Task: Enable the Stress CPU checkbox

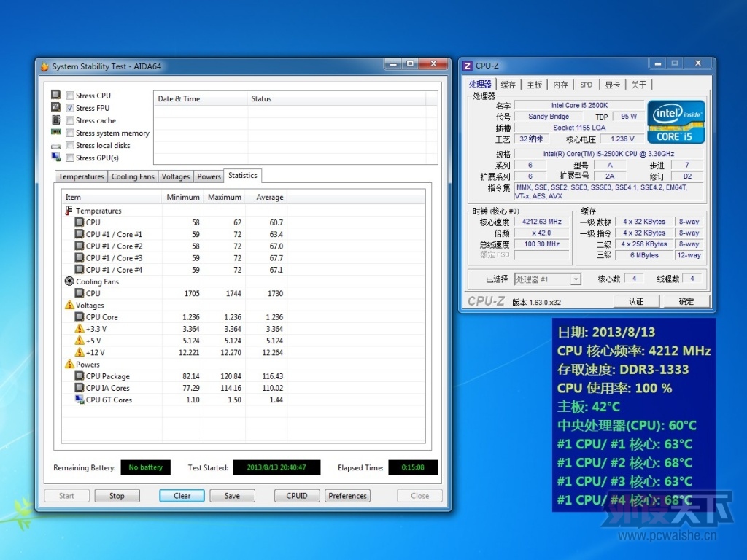Action: click(x=70, y=96)
